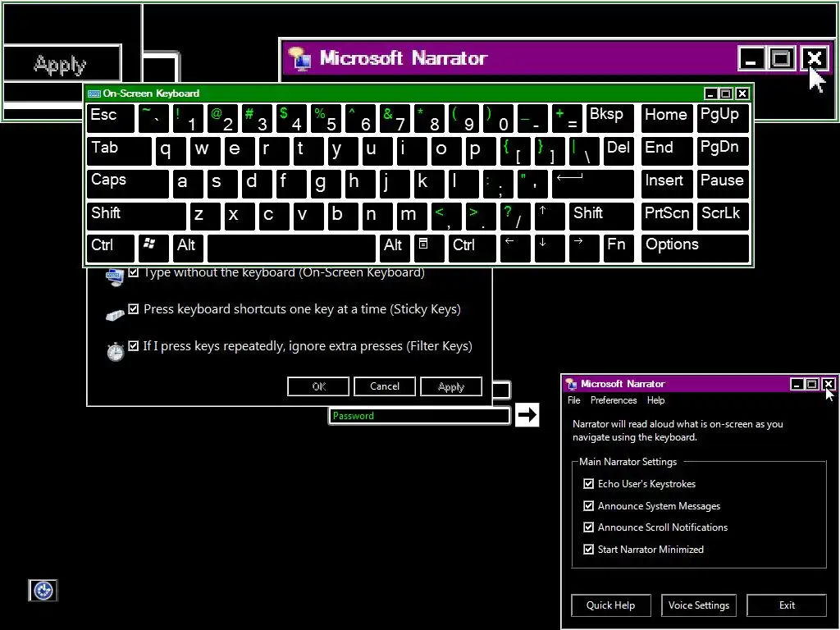Uncheck Type without the keyboard option

point(134,272)
